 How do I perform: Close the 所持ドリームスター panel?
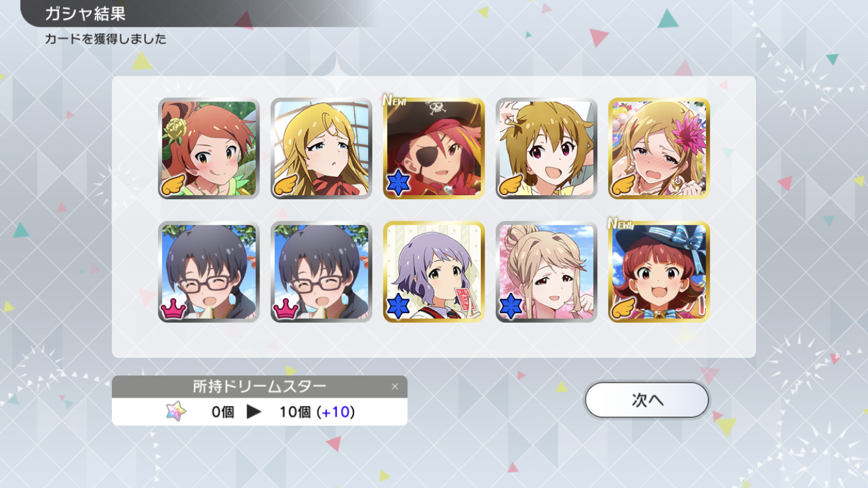[x=394, y=386]
